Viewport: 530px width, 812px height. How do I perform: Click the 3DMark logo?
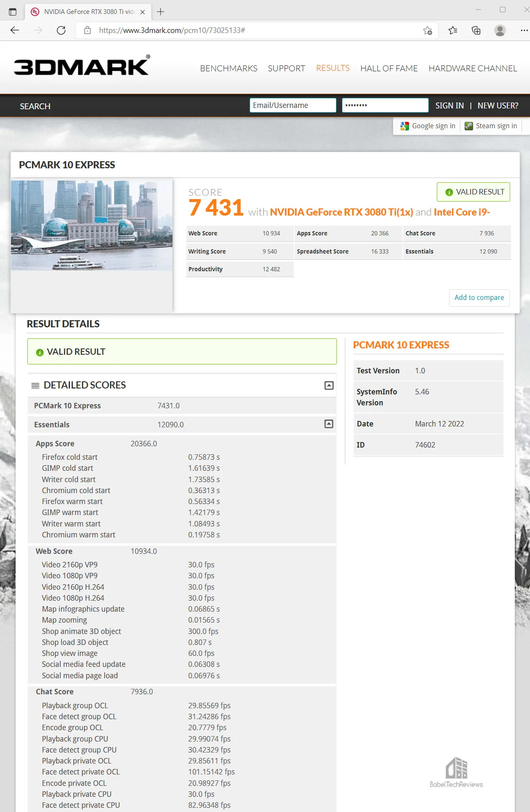pyautogui.click(x=82, y=65)
